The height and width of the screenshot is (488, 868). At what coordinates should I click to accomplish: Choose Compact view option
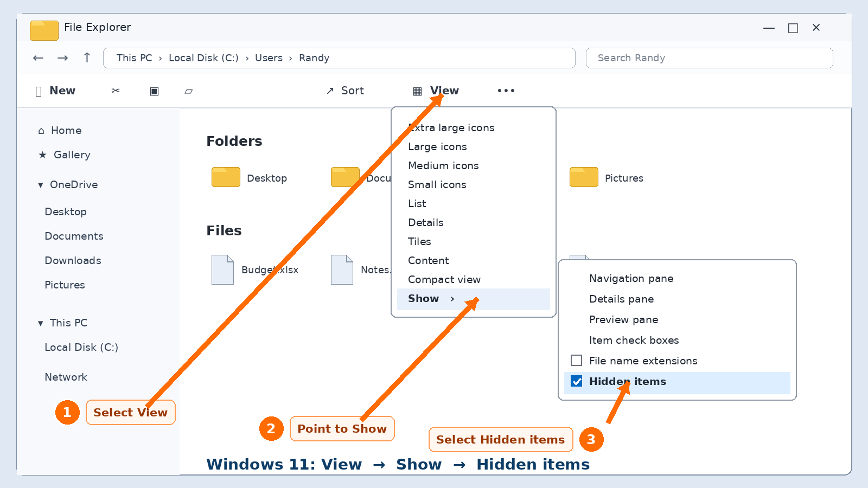click(x=444, y=280)
